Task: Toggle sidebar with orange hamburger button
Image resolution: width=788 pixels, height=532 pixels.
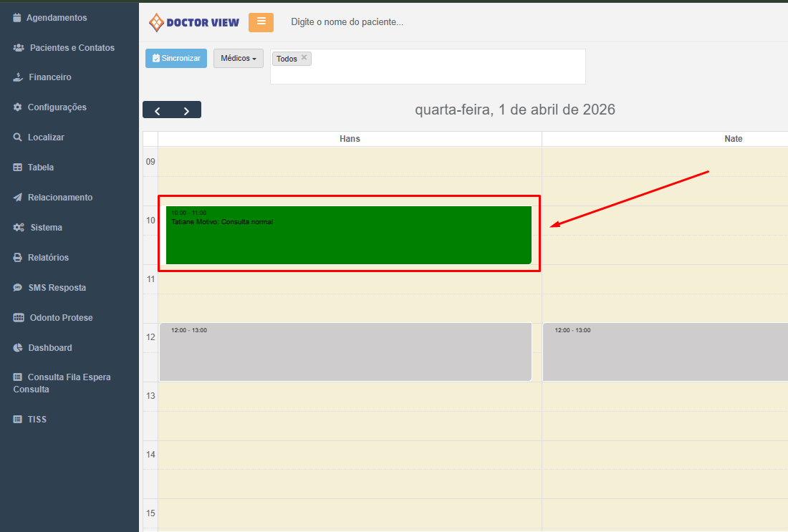Action: (x=261, y=22)
